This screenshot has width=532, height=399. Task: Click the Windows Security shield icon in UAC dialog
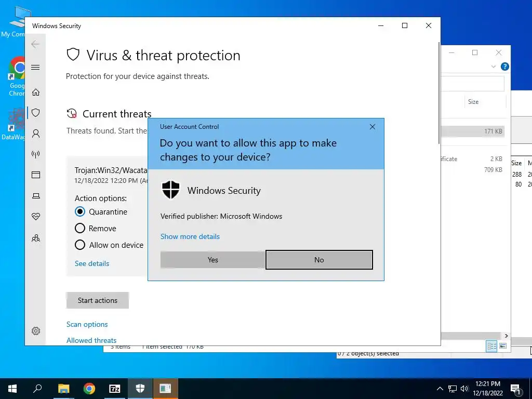pyautogui.click(x=170, y=190)
